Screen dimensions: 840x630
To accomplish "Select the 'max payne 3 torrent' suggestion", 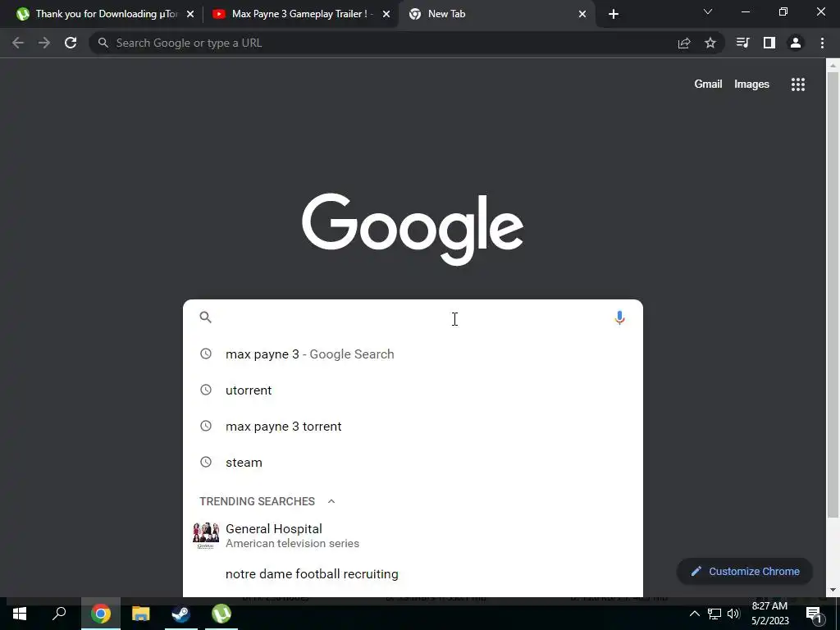I will point(413,427).
